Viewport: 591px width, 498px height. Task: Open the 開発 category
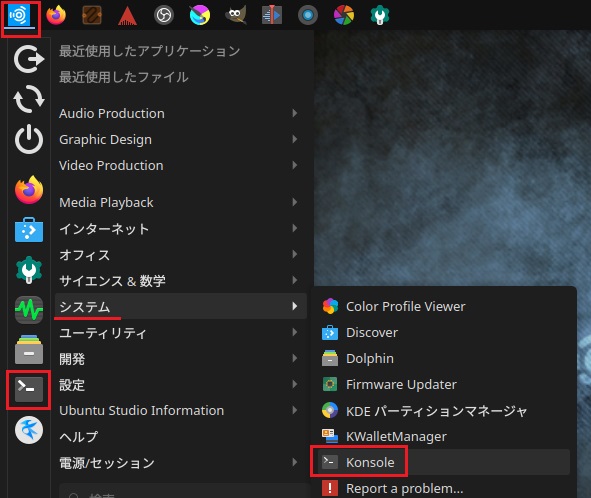coord(181,359)
